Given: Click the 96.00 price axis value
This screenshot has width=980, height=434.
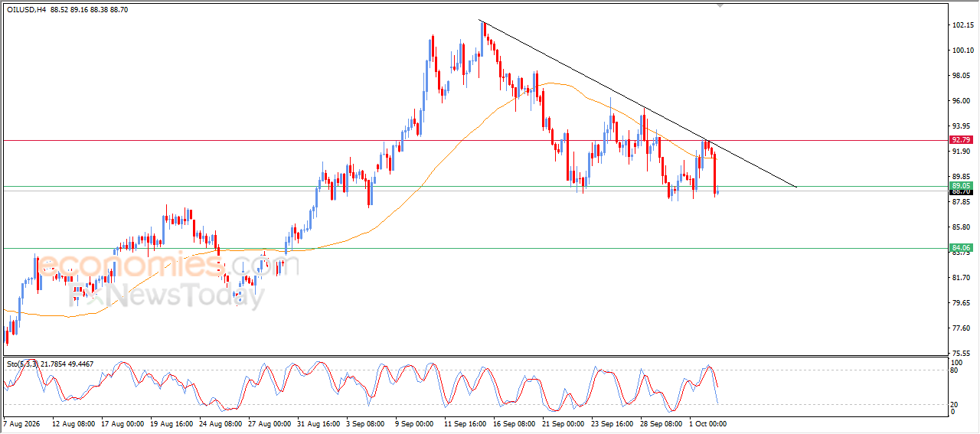Looking at the screenshot, I should 962,101.
